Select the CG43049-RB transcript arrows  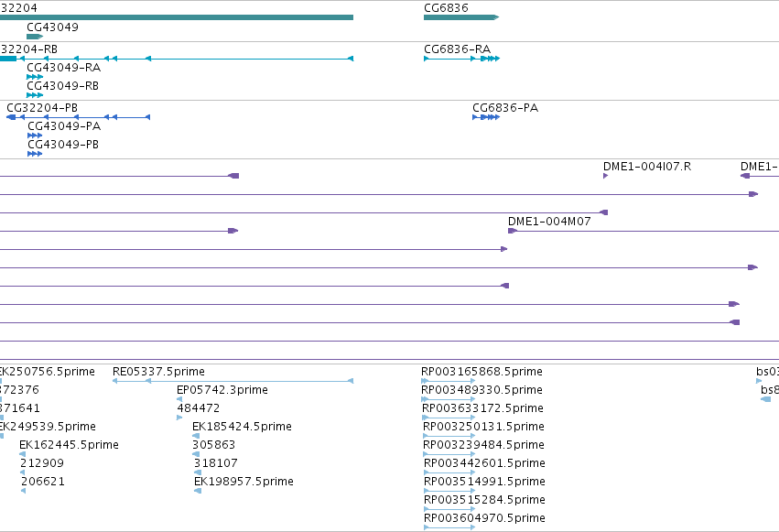(x=35, y=95)
